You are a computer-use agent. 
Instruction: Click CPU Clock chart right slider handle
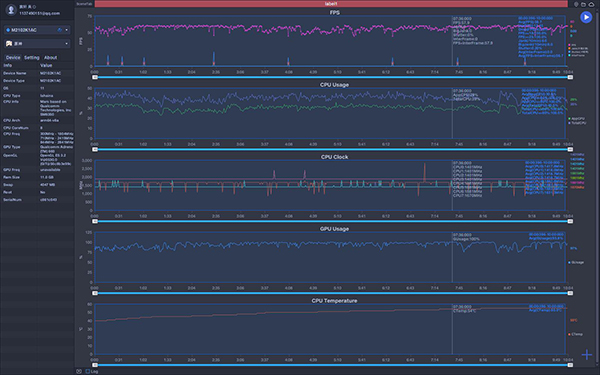click(x=570, y=222)
